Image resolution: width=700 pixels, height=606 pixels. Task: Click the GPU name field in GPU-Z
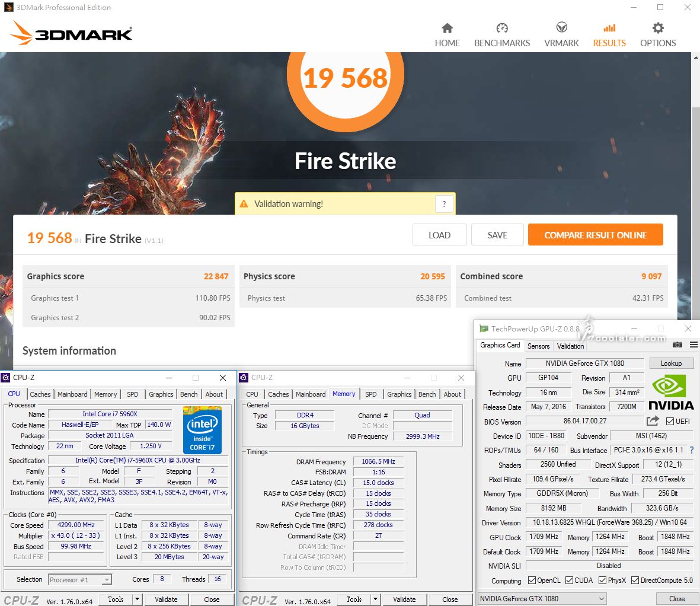(x=585, y=363)
